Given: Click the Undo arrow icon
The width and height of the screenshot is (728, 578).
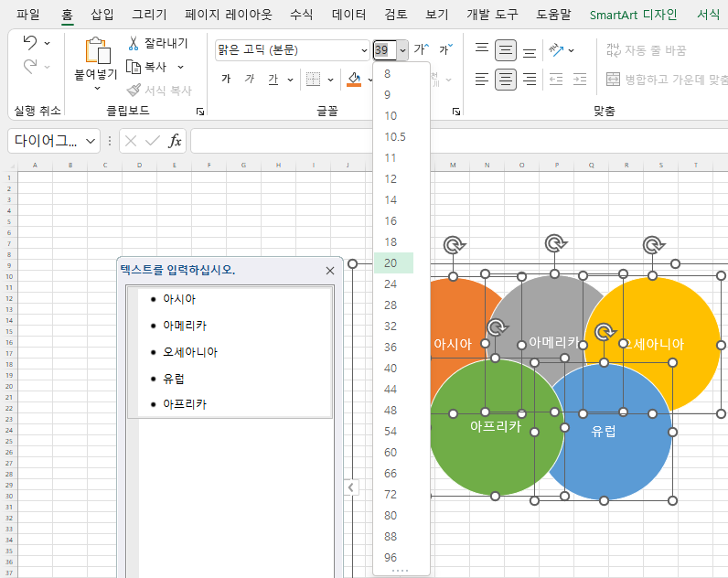Looking at the screenshot, I should pos(30,43).
